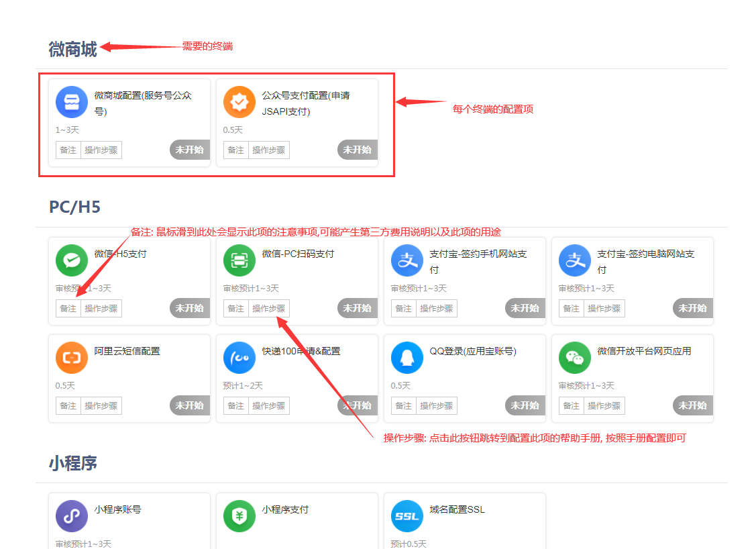Click 未开始 status on 微信-H5支付 card
The image size is (756, 549).
pos(190,308)
